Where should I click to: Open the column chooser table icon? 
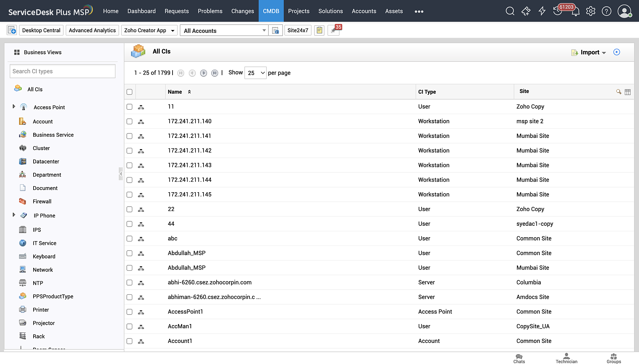pyautogui.click(x=627, y=92)
